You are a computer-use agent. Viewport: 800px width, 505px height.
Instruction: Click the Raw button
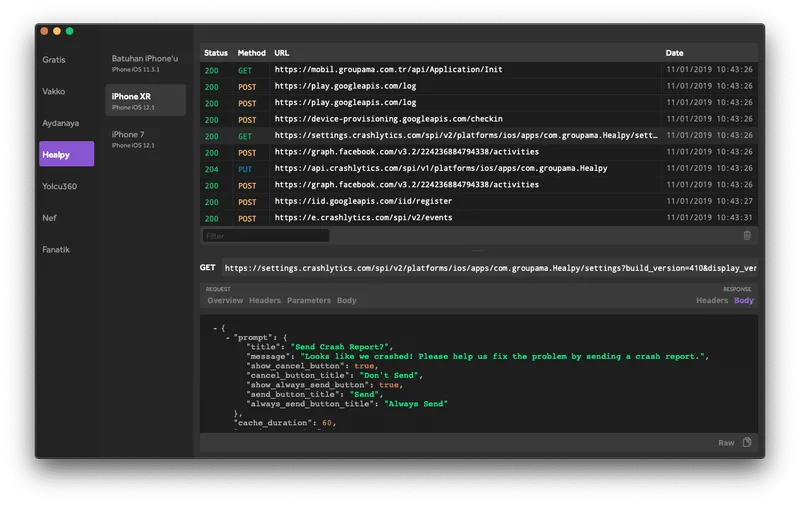[x=726, y=443]
